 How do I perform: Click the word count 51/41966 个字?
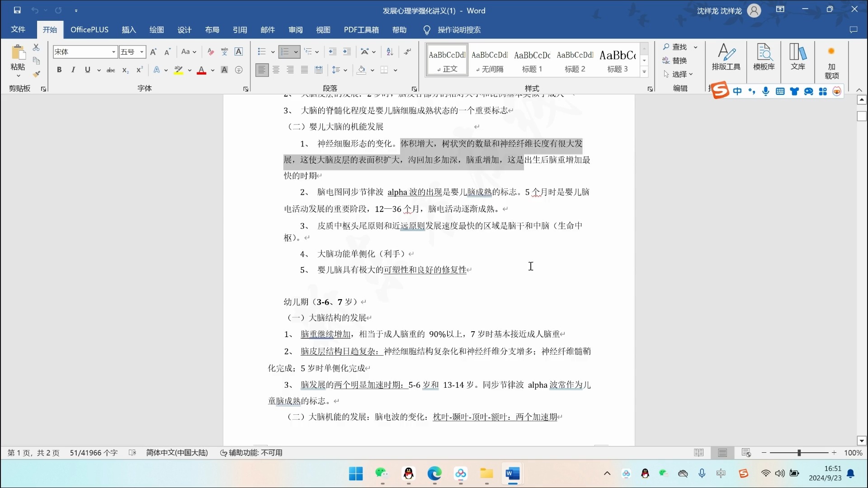pos(94,453)
